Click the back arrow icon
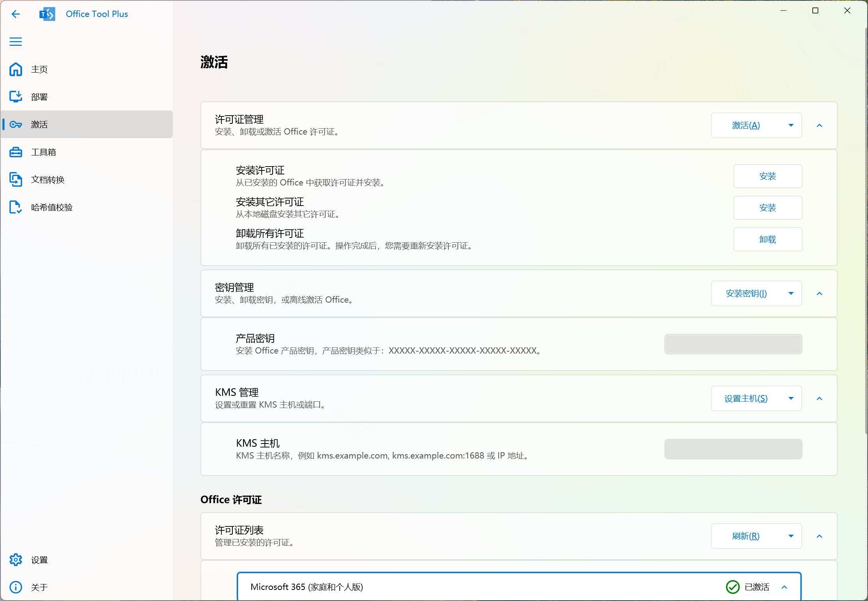 point(15,14)
